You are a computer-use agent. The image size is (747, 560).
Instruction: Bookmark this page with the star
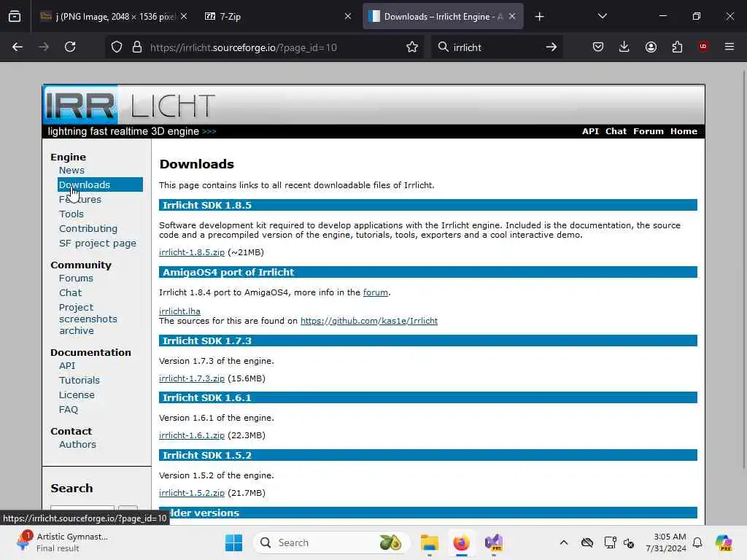point(412,47)
